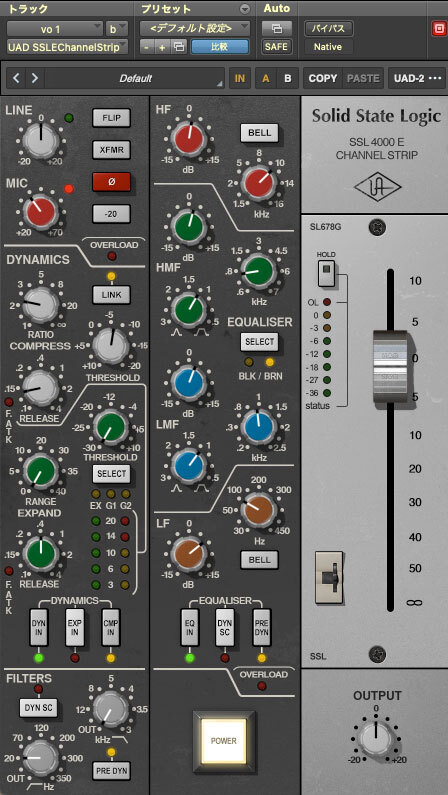Click the preset copy-settings icon next to plus

point(178,47)
